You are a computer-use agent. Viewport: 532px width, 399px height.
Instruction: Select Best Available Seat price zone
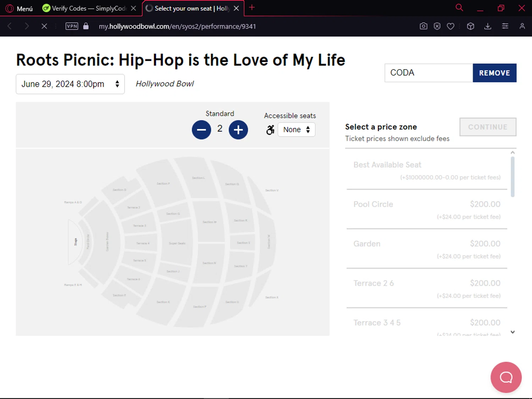click(427, 171)
